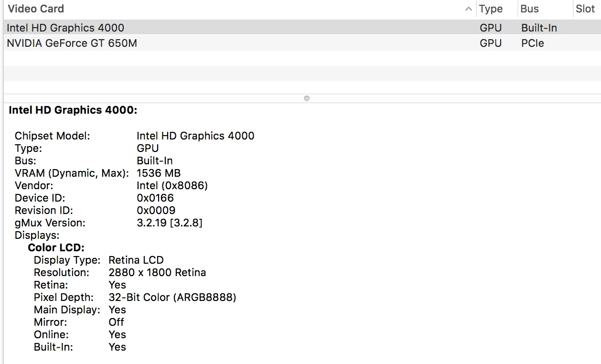Grab the split pane divider handle dot
The height and width of the screenshot is (364, 601).
coord(307,98)
